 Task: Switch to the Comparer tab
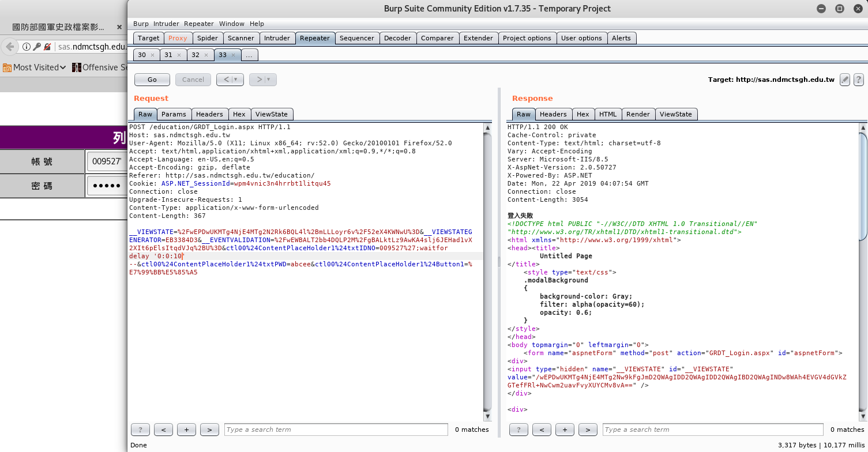[437, 38]
